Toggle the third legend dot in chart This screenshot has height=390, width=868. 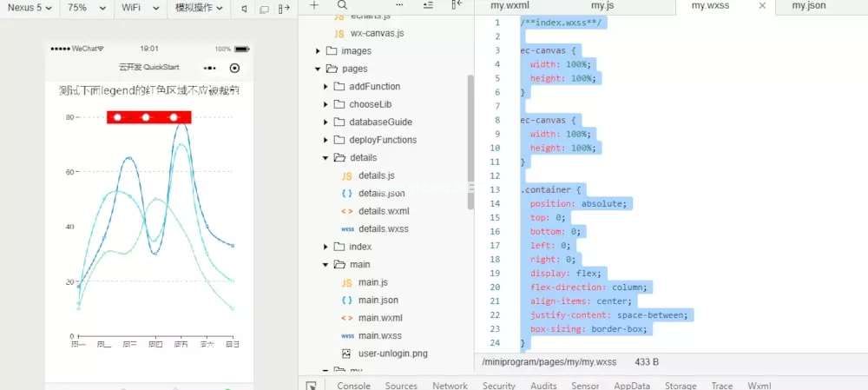tap(174, 117)
